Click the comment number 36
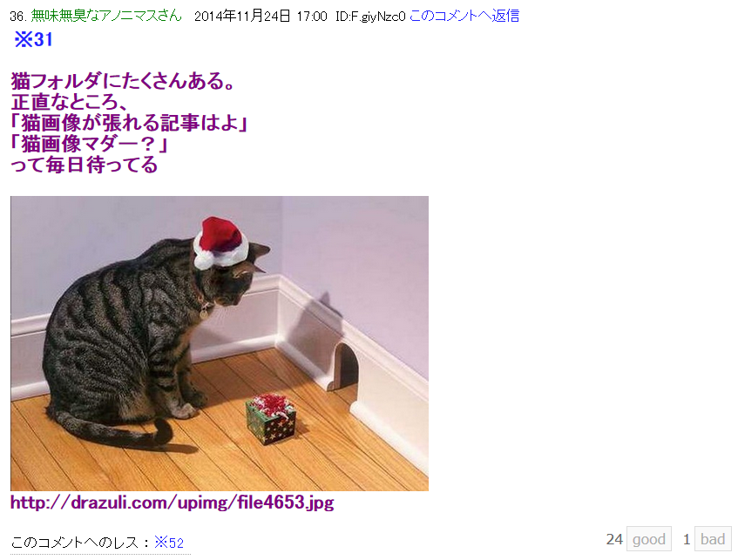738x560 pixels. pyautogui.click(x=18, y=17)
